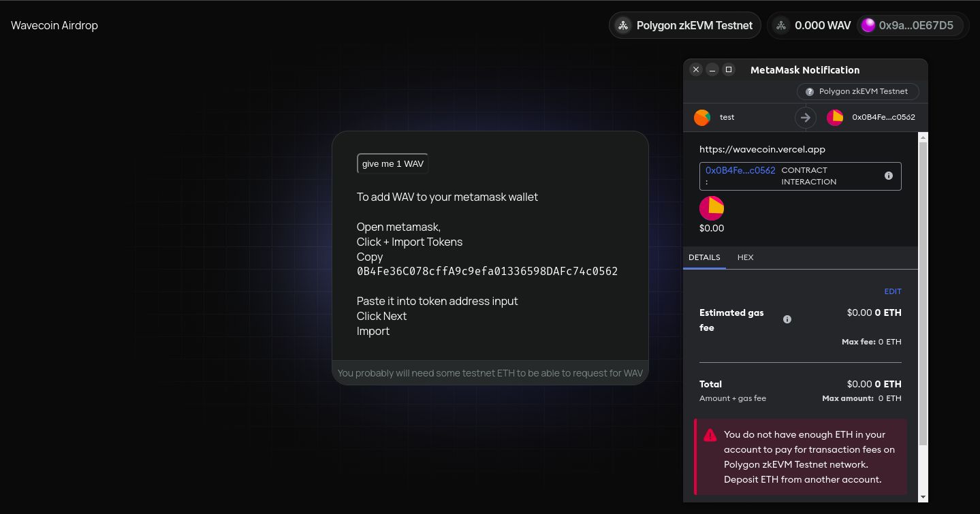The width and height of the screenshot is (980, 514).
Task: Click the large contract identicon above $0.00
Action: click(x=712, y=208)
